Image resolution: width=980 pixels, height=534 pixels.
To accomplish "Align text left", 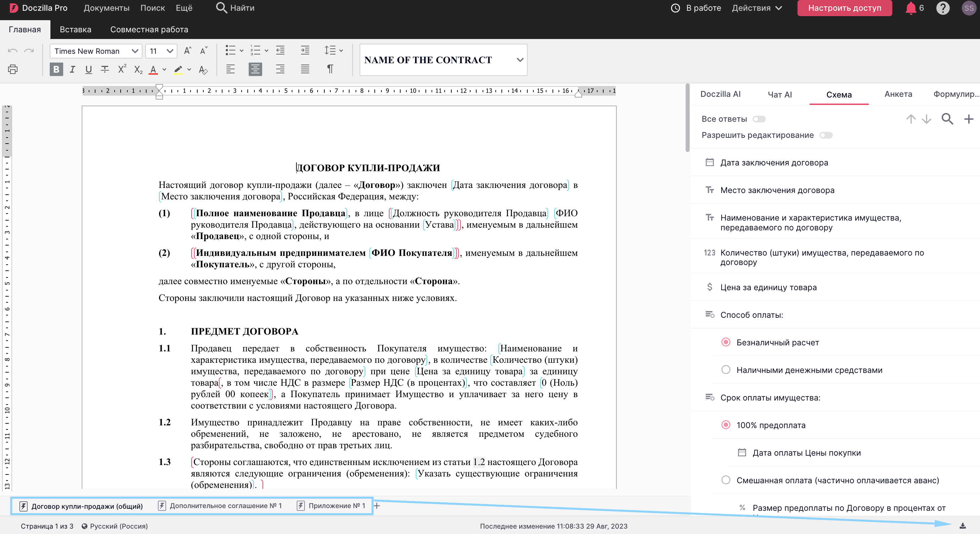I will point(231,69).
